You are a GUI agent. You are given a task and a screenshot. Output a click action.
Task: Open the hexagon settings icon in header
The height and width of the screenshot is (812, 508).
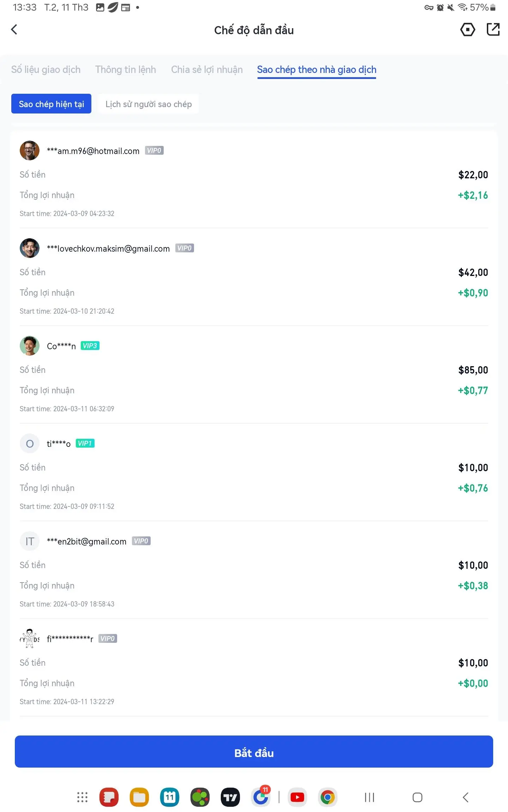(467, 30)
